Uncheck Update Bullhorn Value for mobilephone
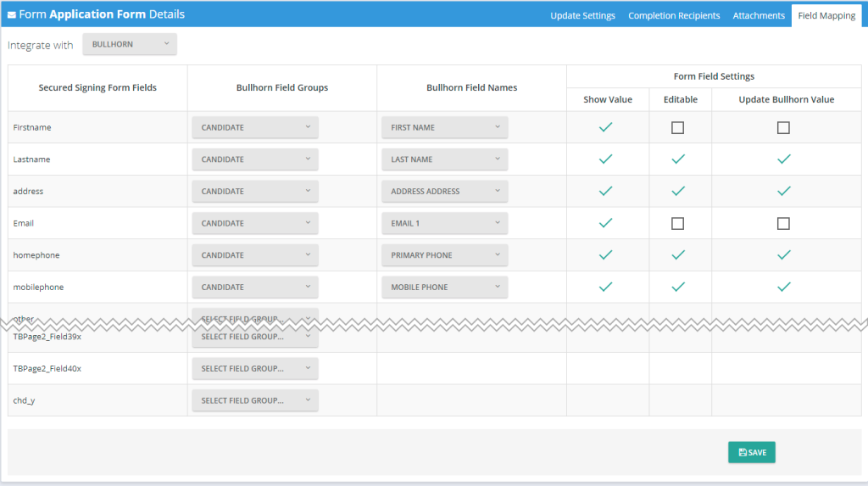Viewport: 868px width, 486px height. point(784,287)
